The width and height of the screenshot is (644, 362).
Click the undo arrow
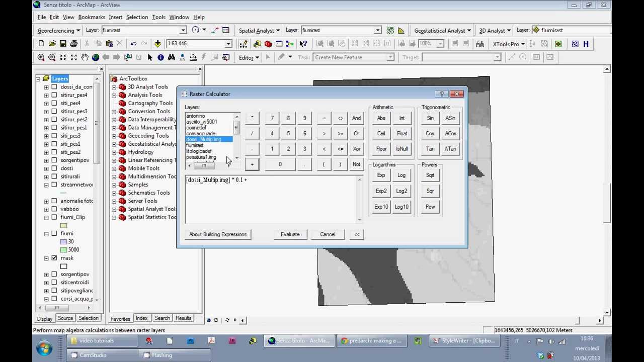(133, 44)
